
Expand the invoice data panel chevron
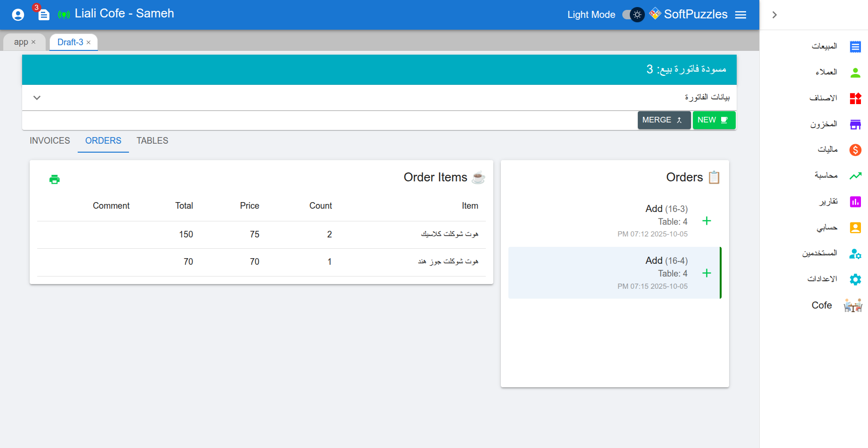(x=37, y=98)
